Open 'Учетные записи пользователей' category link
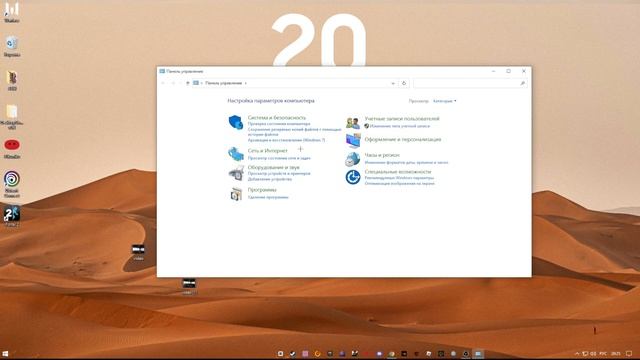 402,119
